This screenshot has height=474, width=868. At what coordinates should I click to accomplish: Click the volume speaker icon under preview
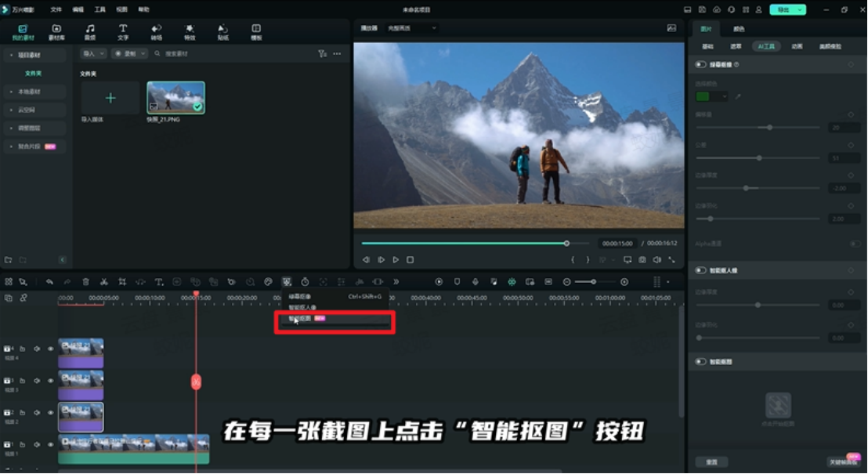pos(656,259)
